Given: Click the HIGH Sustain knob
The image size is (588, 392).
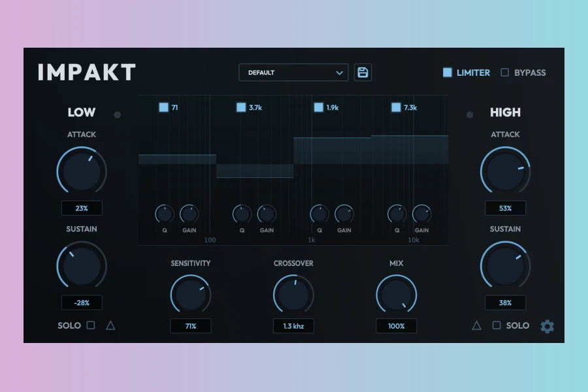Looking at the screenshot, I should coord(505,266).
